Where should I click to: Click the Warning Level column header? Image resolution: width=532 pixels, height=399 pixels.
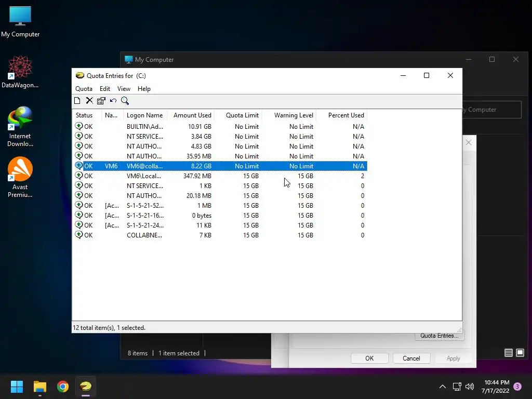[289, 115]
